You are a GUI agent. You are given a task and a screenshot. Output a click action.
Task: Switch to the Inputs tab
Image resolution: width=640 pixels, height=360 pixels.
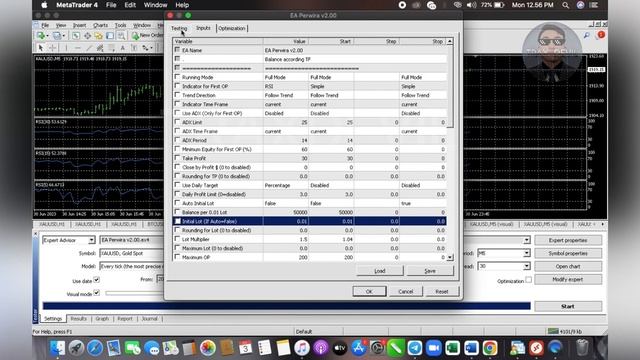(203, 28)
